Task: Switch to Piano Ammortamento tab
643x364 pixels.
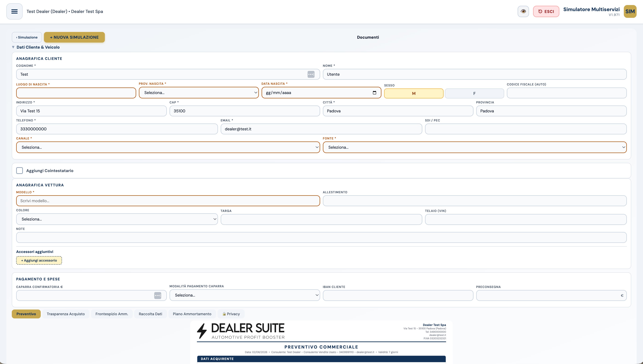Action: [192, 314]
